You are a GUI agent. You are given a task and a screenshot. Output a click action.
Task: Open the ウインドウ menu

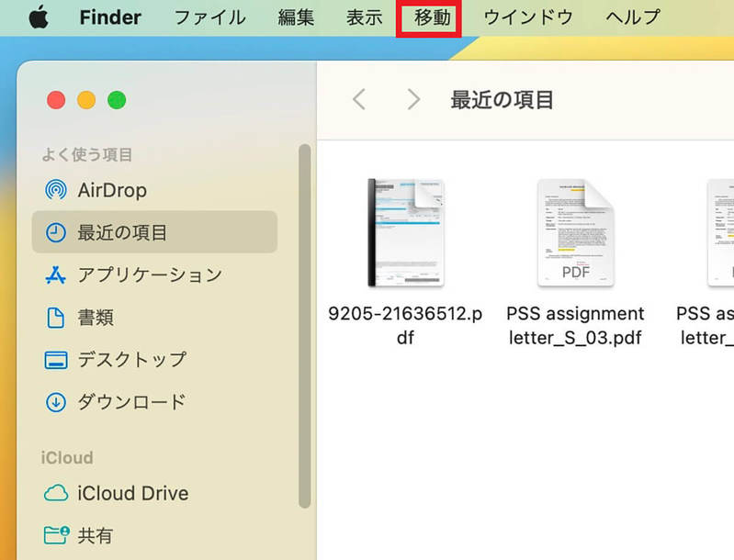pos(528,17)
